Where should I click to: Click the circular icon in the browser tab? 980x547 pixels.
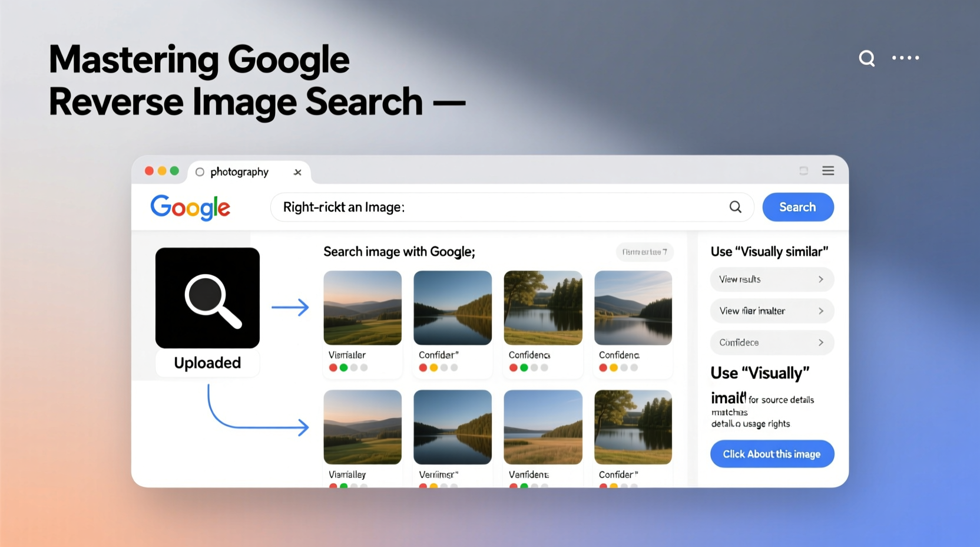coord(200,172)
